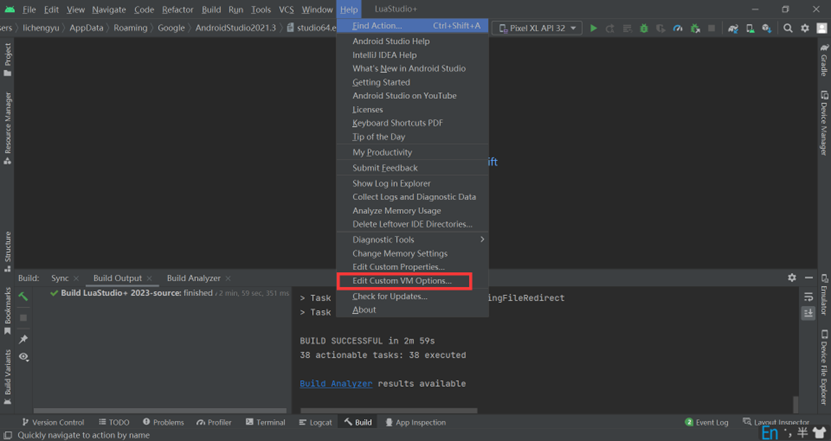The width and height of the screenshot is (831, 441).
Task: Open TODO tool window
Action: click(x=114, y=422)
